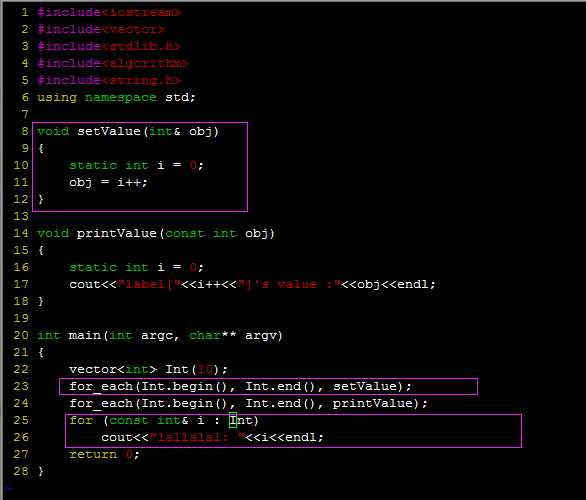Image resolution: width=586 pixels, height=500 pixels.
Task: Click 'vector<int>' on line 22
Action: click(113, 369)
